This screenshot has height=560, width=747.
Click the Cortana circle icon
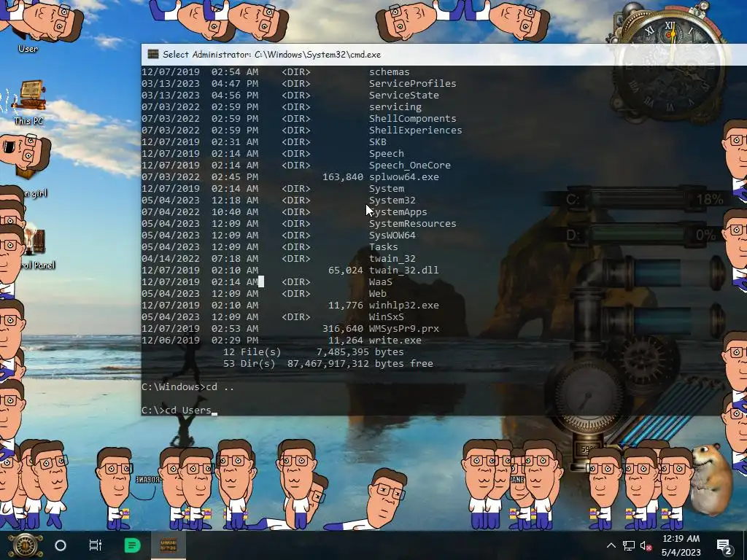click(61, 545)
